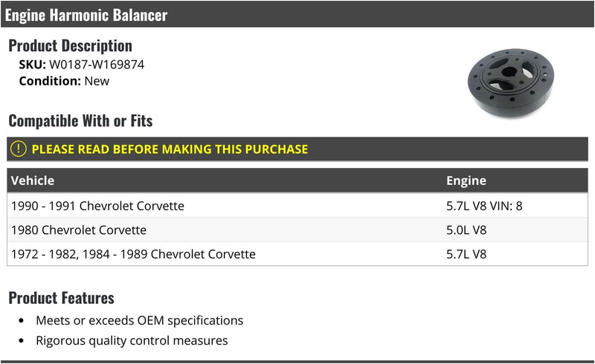Image resolution: width=595 pixels, height=364 pixels.
Task: Click the 5.7L V8 VIN: 8 engine cell
Action: pyautogui.click(x=484, y=206)
